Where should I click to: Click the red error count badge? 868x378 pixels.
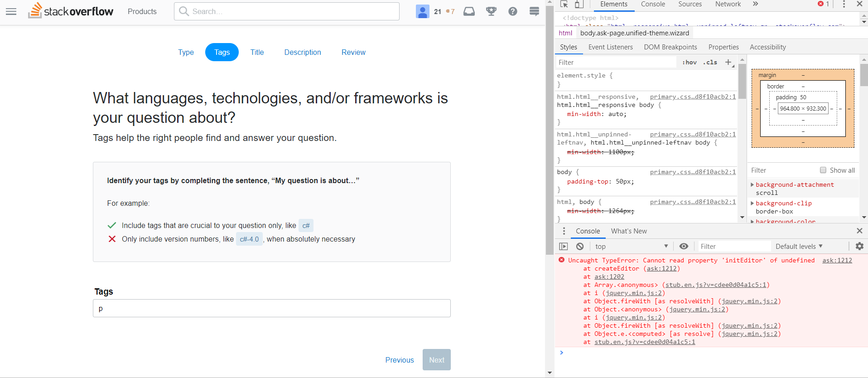[x=823, y=4]
